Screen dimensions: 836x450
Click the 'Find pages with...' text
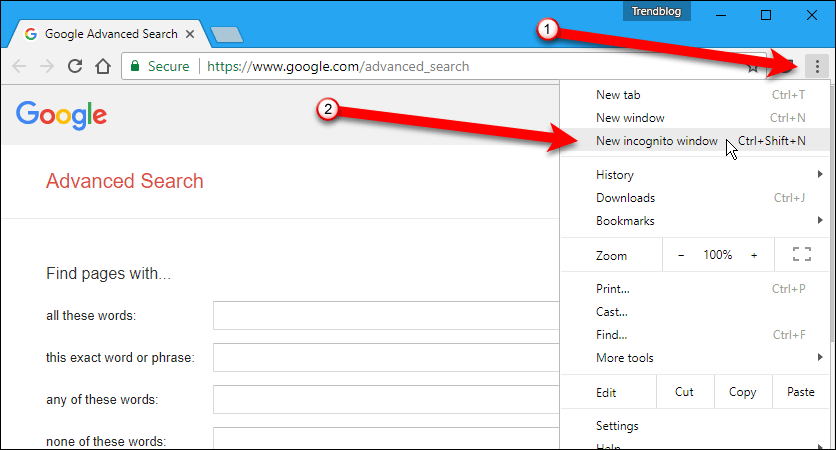click(108, 274)
